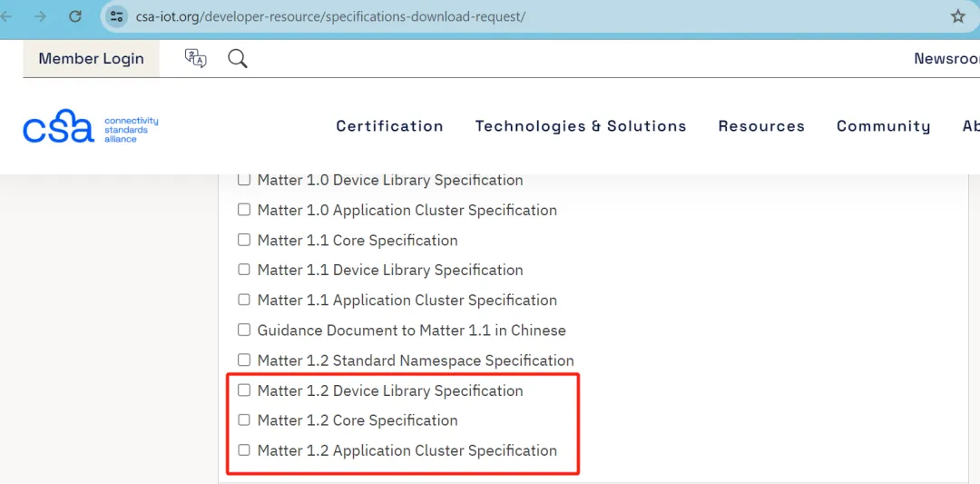Viewport: 980px width, 484px height.
Task: Click the CSA Connectivity Standards Alliance logo
Action: tap(91, 128)
